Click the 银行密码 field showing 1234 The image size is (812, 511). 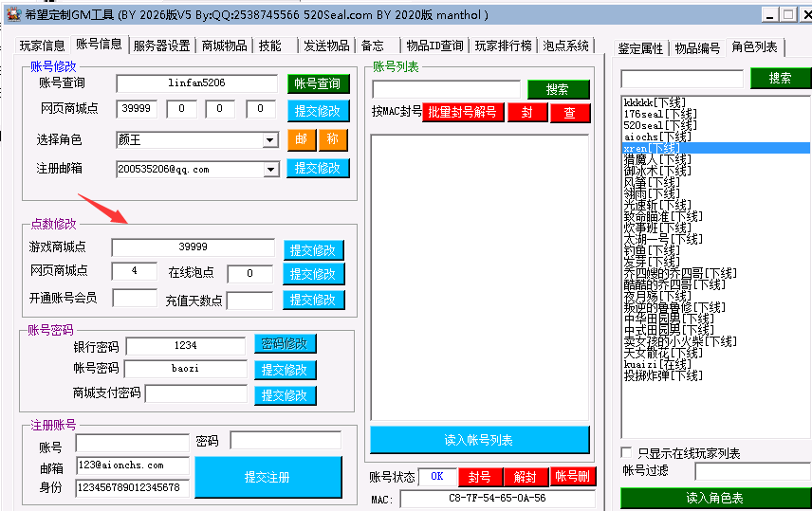tap(185, 346)
